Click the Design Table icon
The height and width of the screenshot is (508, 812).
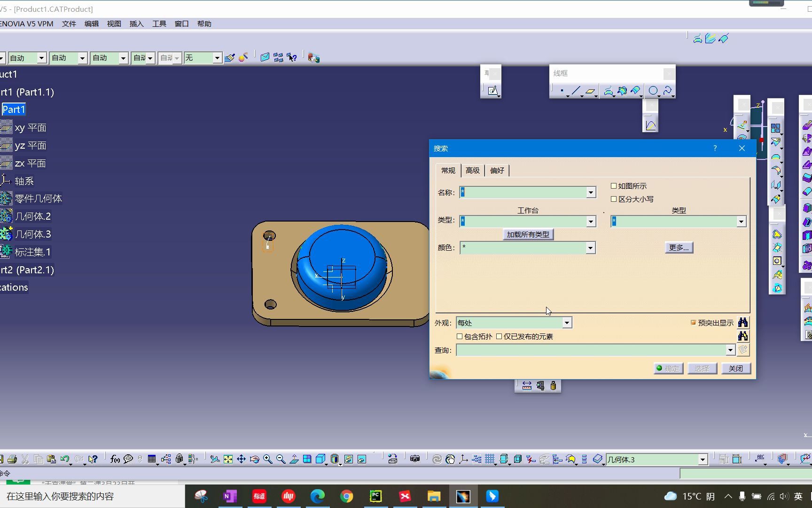(x=152, y=459)
